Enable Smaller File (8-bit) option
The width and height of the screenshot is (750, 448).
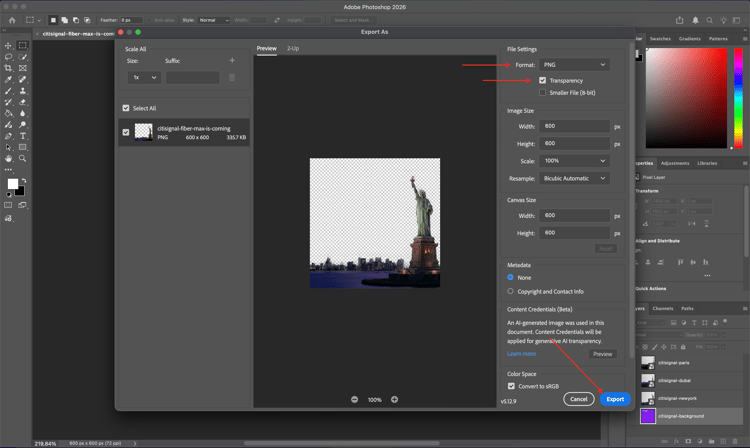coord(543,93)
